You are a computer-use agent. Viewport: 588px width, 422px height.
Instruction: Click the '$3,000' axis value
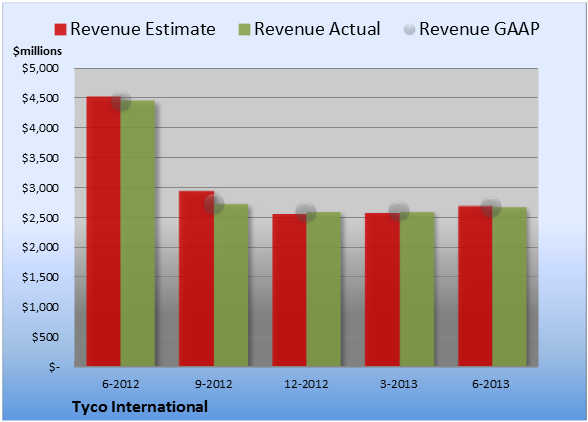click(40, 188)
